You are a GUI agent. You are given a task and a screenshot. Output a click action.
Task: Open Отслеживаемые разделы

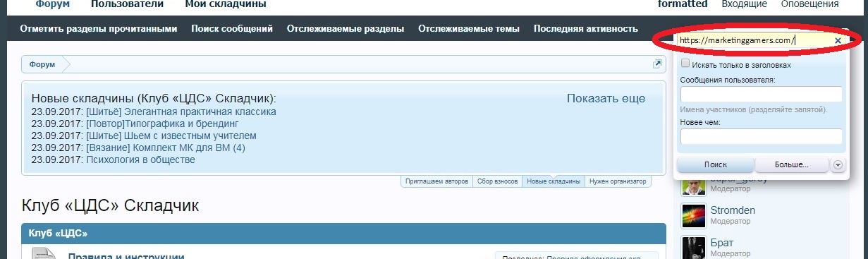[346, 29]
